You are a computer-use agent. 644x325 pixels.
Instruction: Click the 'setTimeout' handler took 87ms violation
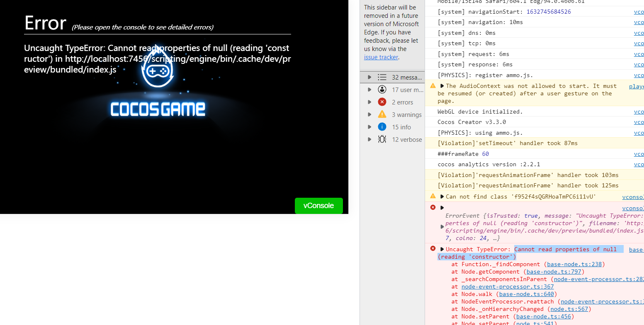pos(508,143)
